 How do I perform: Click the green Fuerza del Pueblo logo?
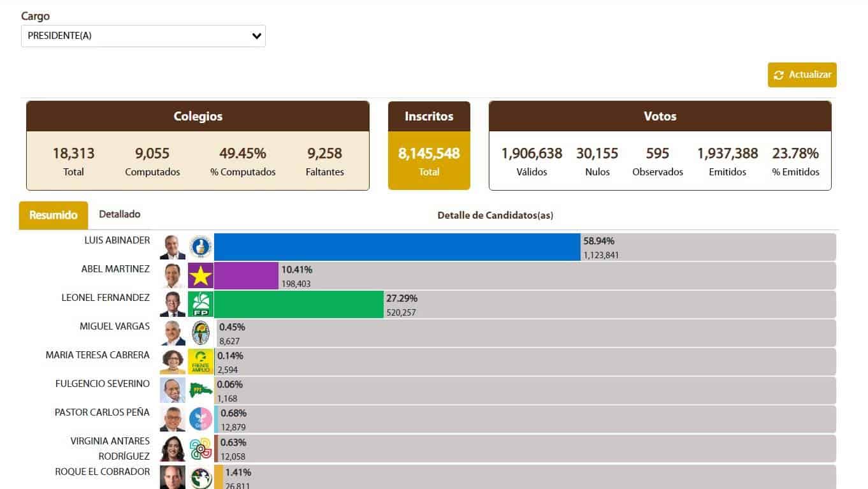click(x=201, y=304)
